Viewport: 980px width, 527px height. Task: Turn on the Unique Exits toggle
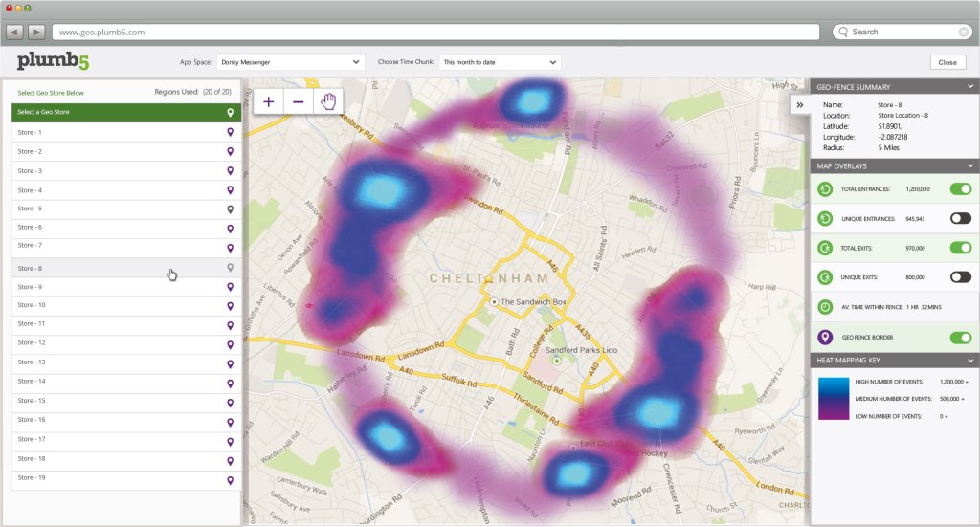tap(961, 277)
